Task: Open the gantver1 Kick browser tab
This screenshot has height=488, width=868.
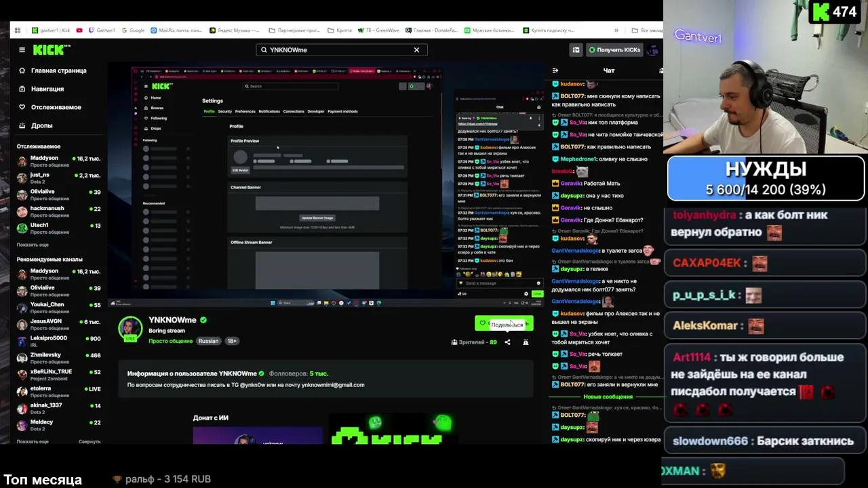Action: (x=52, y=30)
